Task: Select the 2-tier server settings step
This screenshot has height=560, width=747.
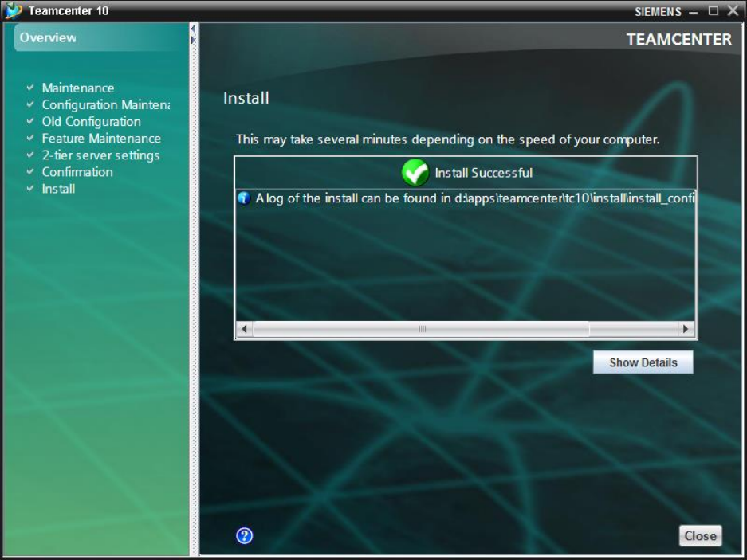Action: [100, 155]
